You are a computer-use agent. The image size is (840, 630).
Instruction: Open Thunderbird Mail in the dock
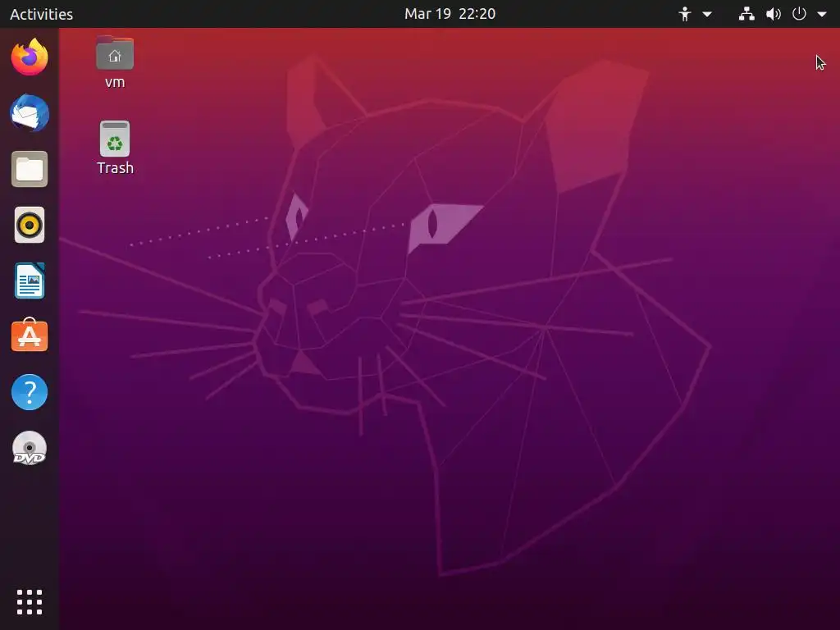pyautogui.click(x=30, y=113)
